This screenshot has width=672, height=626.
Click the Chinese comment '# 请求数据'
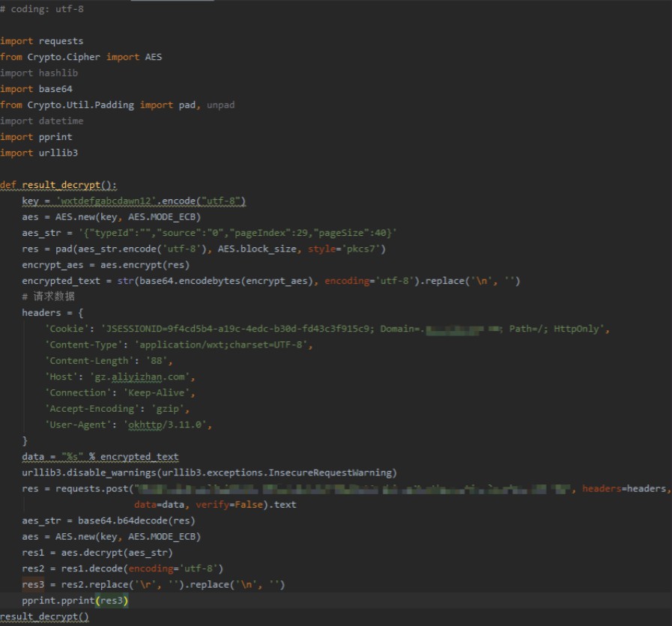[x=49, y=297]
